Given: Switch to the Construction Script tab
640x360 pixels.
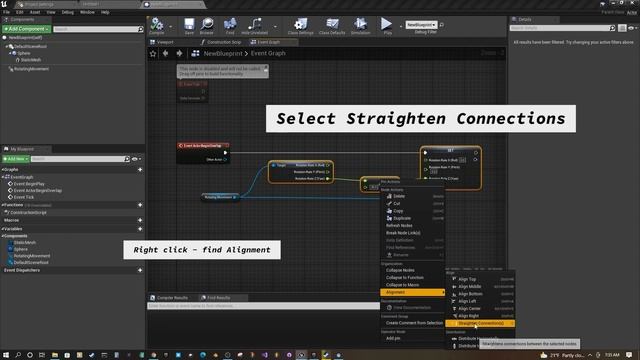Looking at the screenshot, I should [x=221, y=42].
